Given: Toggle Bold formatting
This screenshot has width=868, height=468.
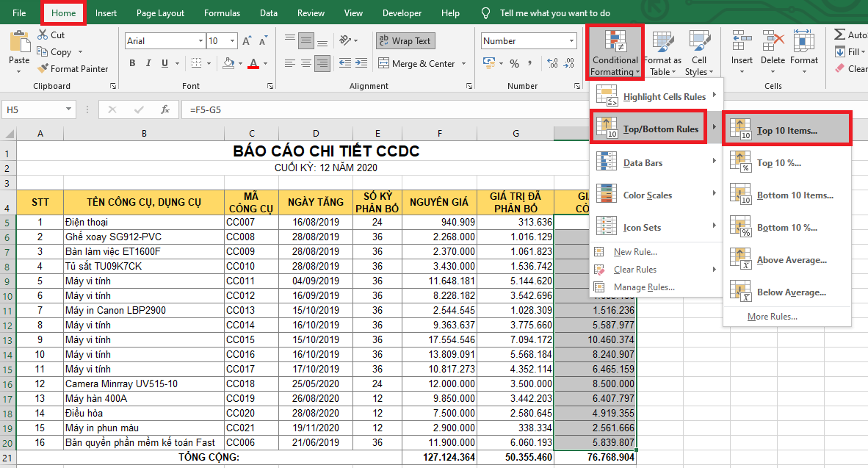Looking at the screenshot, I should coord(133,64).
